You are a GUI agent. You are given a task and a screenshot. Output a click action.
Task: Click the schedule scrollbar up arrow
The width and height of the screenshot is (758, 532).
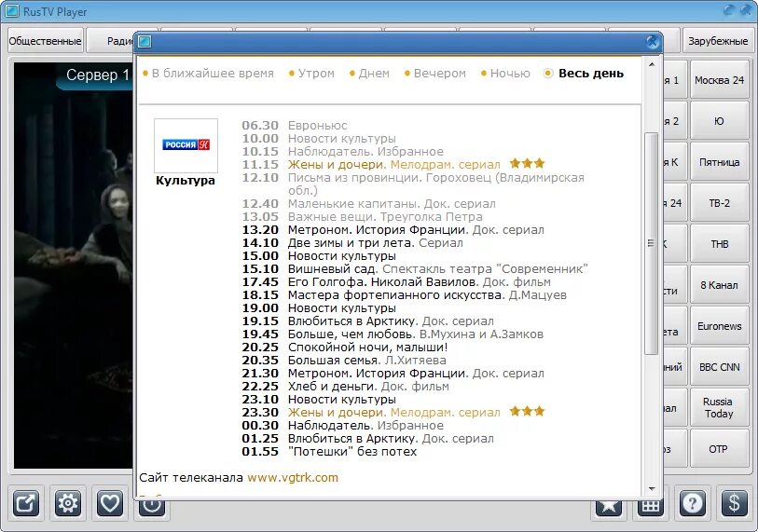click(x=652, y=64)
